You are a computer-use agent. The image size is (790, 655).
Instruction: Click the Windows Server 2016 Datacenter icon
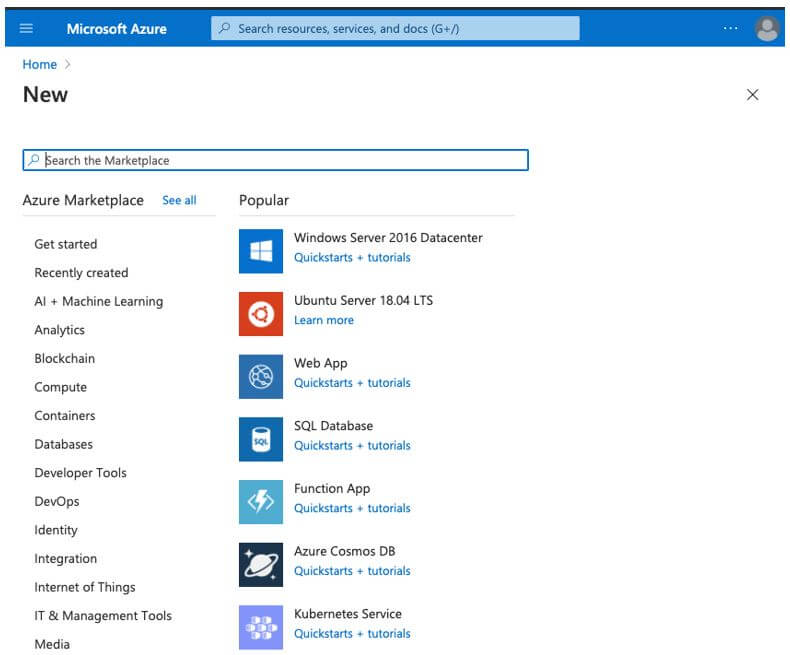click(x=261, y=251)
